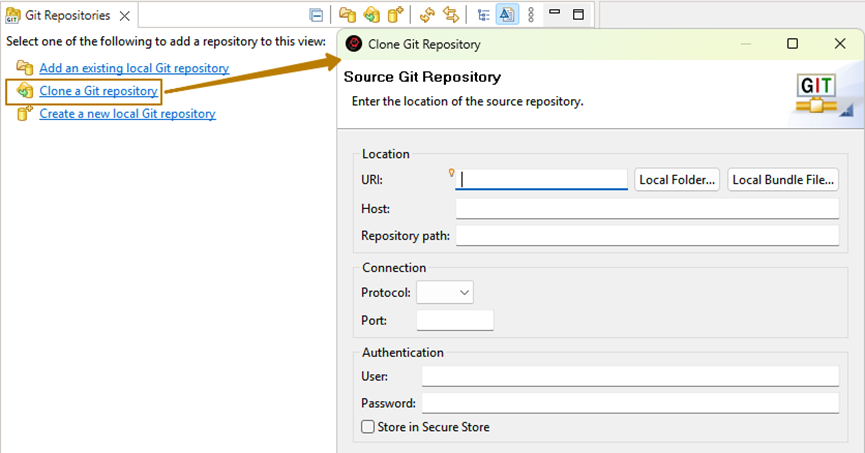
Task: Open the Add an existing local Git repository link
Action: point(134,68)
